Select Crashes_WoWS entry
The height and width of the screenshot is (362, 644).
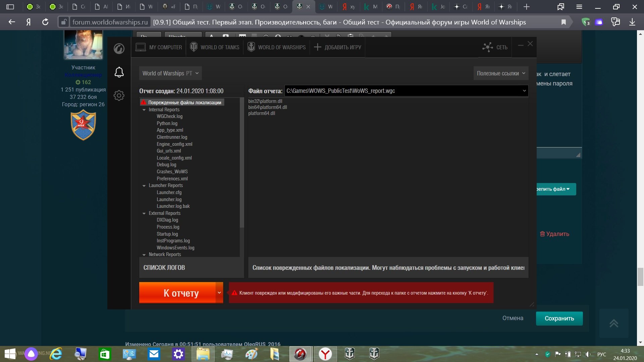pos(172,172)
